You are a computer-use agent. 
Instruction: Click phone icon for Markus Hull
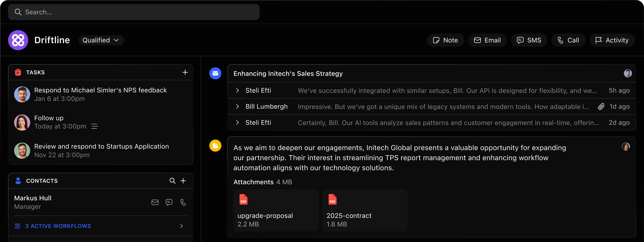[183, 202]
